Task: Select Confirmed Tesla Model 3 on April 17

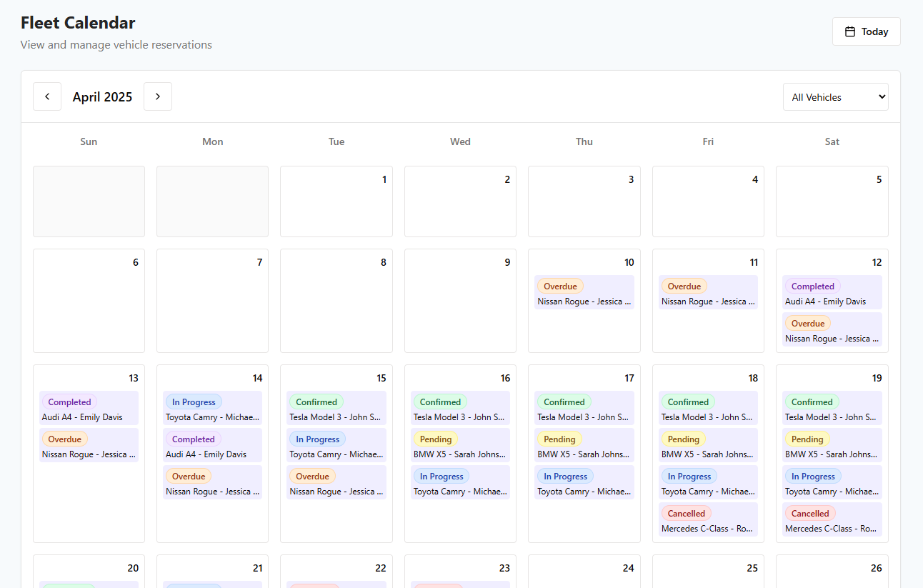Action: pyautogui.click(x=584, y=409)
